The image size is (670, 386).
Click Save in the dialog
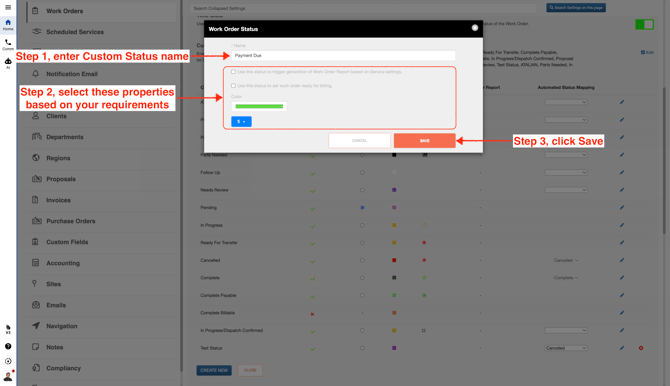point(425,141)
